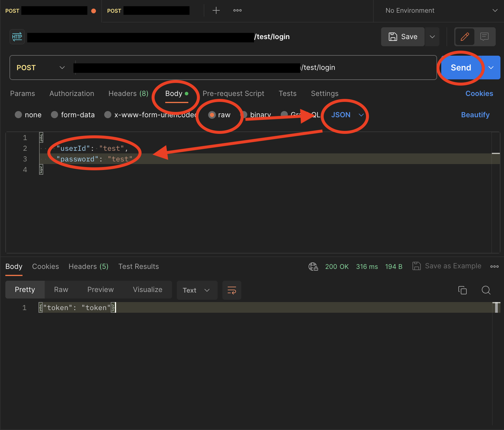504x430 pixels.
Task: Select the none body radio button
Action: 18,115
